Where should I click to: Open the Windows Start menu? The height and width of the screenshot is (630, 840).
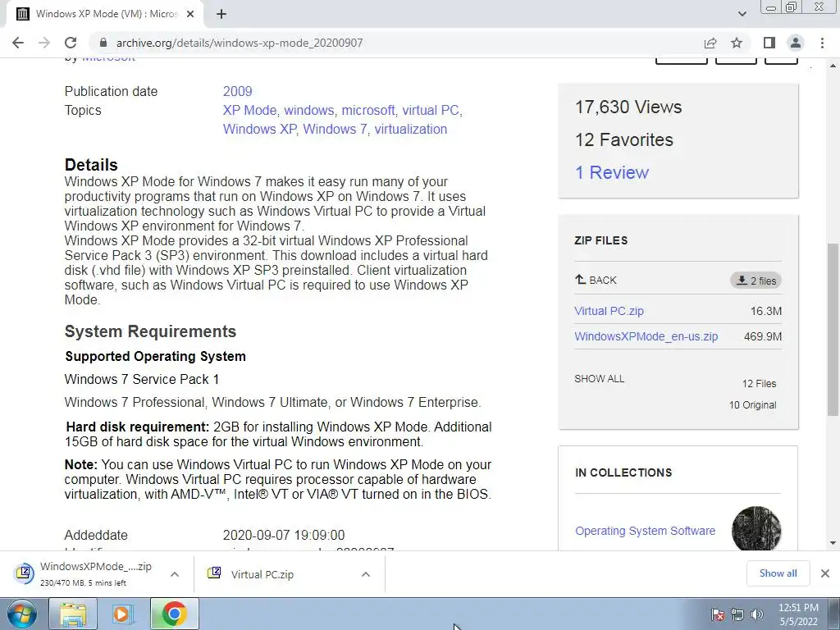pos(22,614)
